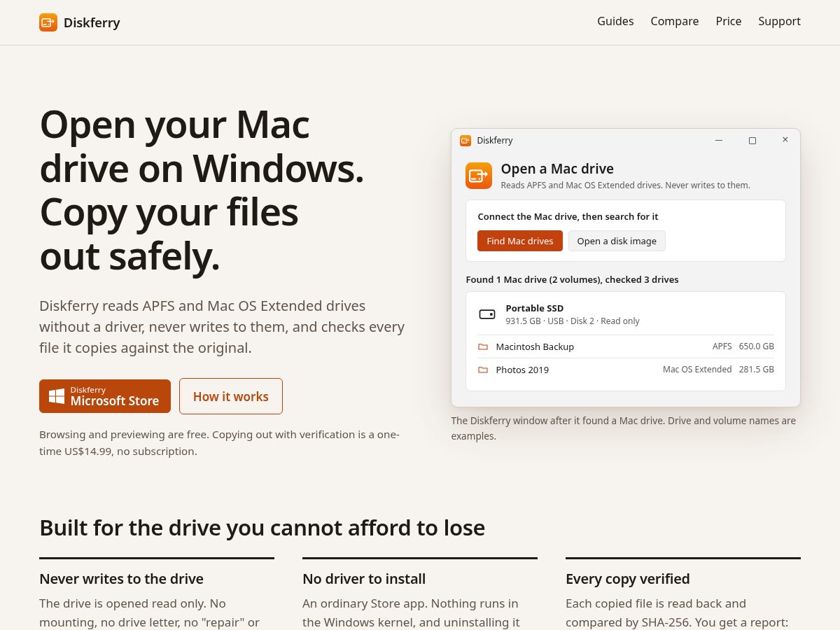Click the Diskferry logo icon in header

48,22
